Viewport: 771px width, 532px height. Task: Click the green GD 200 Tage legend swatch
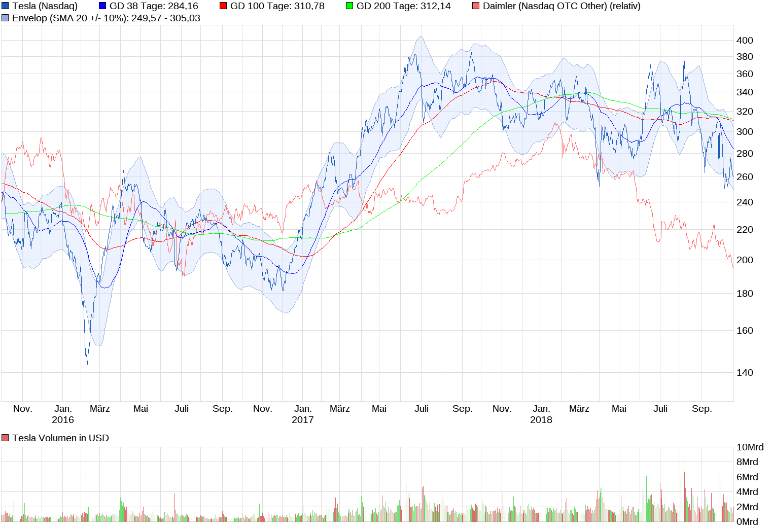coord(349,6)
